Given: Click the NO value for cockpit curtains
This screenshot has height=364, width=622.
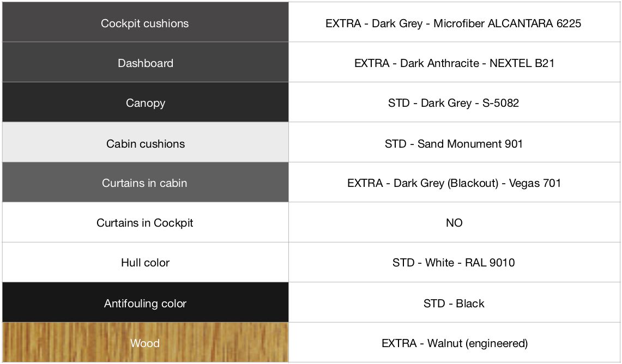Looking at the screenshot, I should point(454,223).
